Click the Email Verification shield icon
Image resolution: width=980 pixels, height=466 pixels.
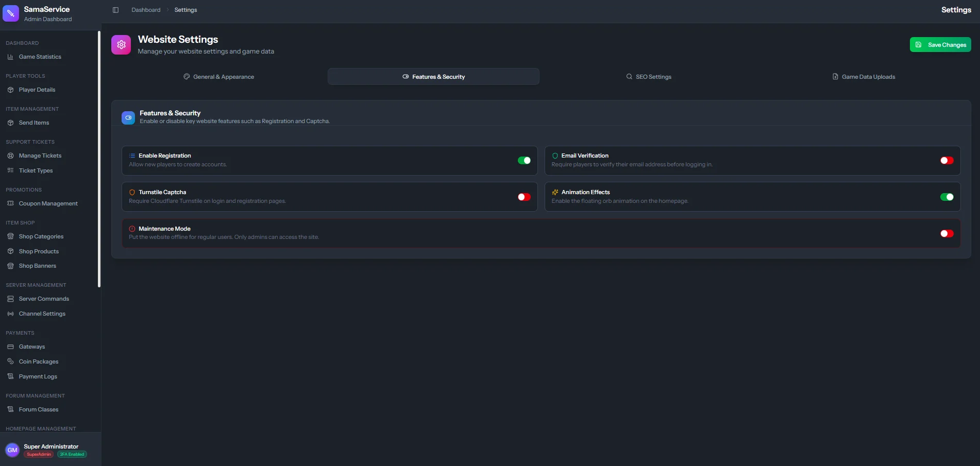point(555,156)
